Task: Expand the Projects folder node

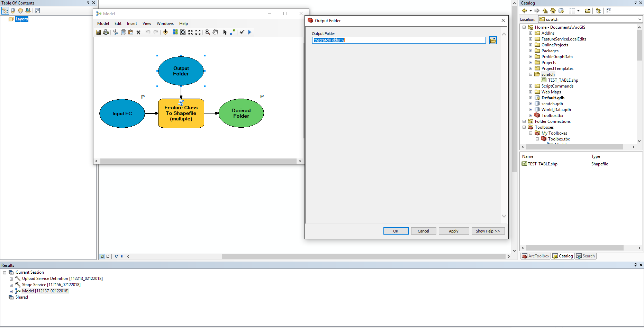Action: coord(530,63)
